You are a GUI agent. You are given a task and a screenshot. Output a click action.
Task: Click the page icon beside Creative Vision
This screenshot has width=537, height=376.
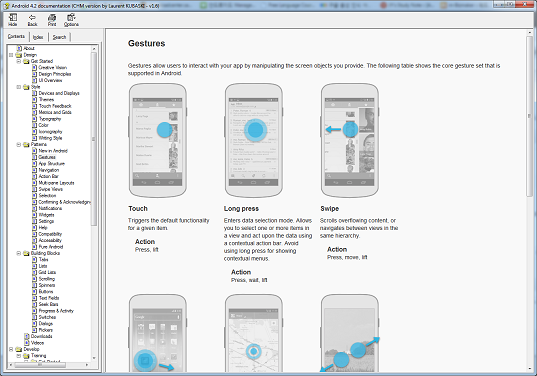pyautogui.click(x=34, y=67)
